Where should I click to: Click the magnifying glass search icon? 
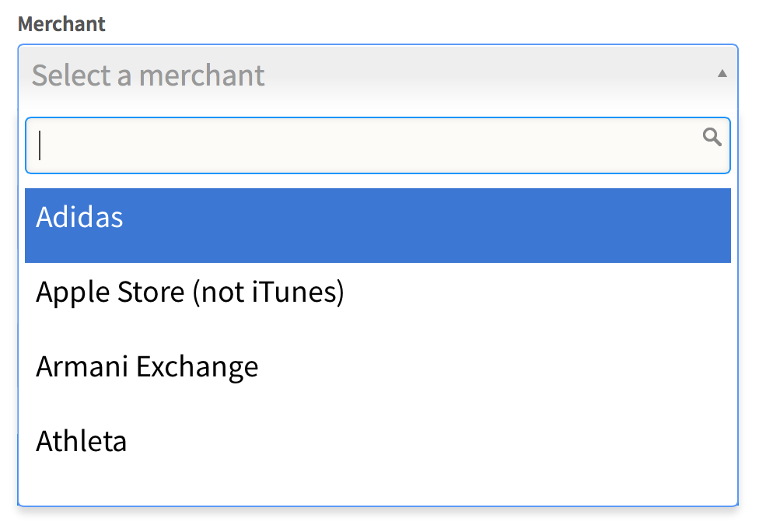click(712, 138)
